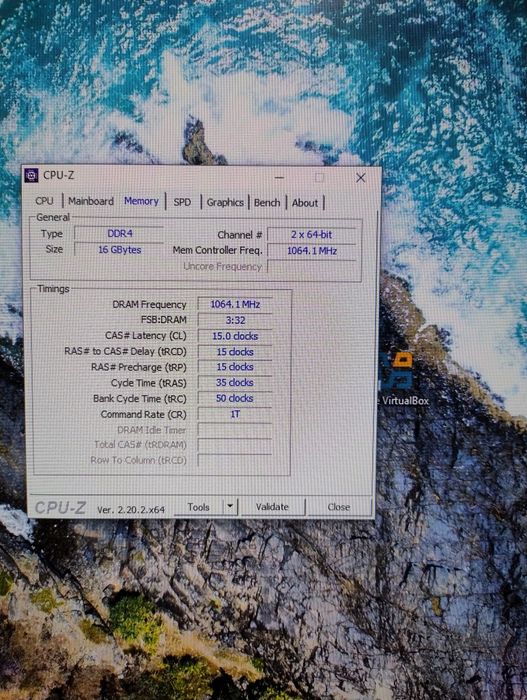Click the Ver. 2.20.2.x64 version text
Image resolution: width=527 pixels, height=700 pixels.
(131, 509)
